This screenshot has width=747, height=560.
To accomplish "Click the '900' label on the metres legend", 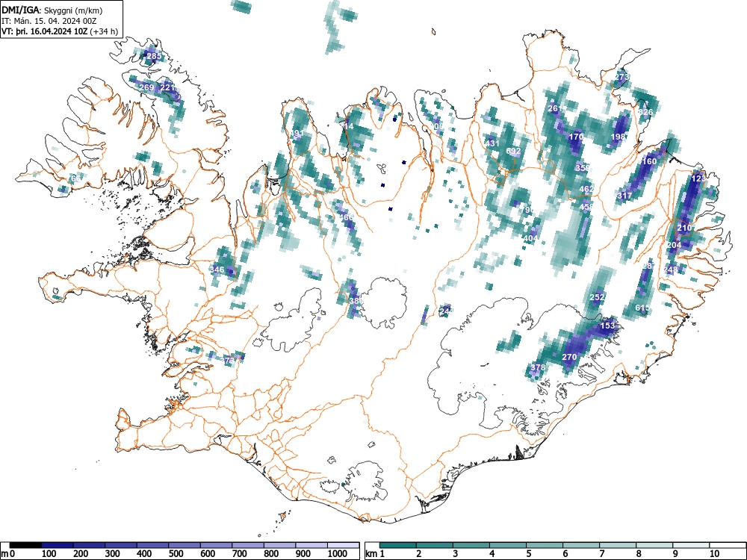I will 303,554.
